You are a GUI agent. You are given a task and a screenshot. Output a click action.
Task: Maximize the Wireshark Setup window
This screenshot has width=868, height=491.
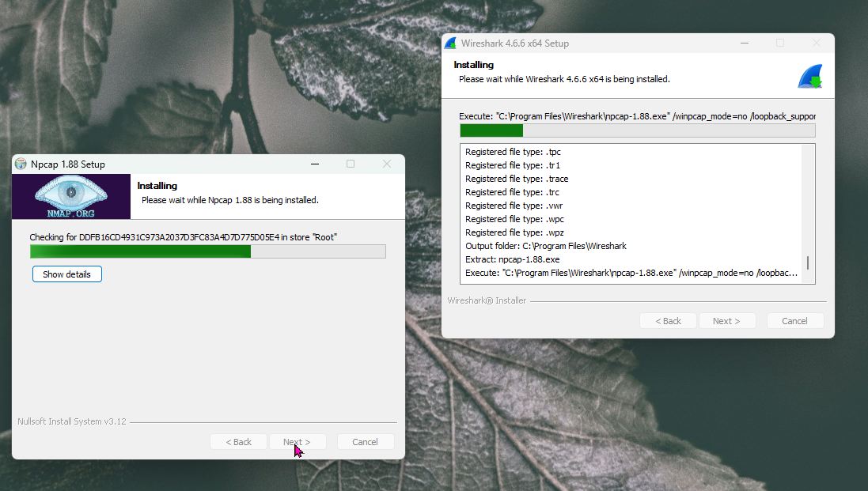point(780,43)
